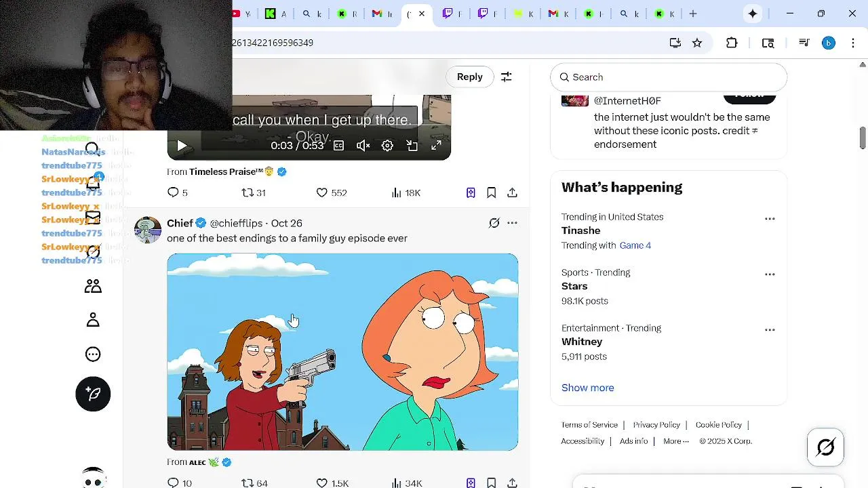Focus the X Search field
The image size is (868, 488).
(669, 77)
